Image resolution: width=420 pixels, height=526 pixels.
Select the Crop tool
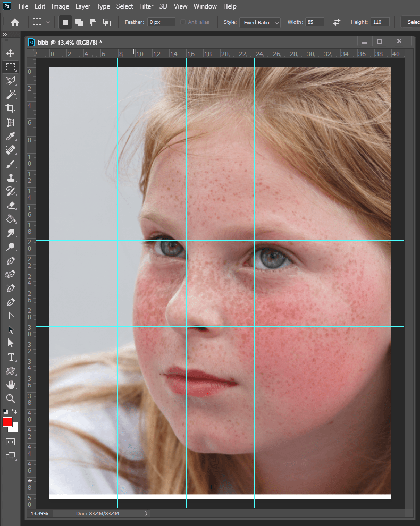(x=11, y=108)
